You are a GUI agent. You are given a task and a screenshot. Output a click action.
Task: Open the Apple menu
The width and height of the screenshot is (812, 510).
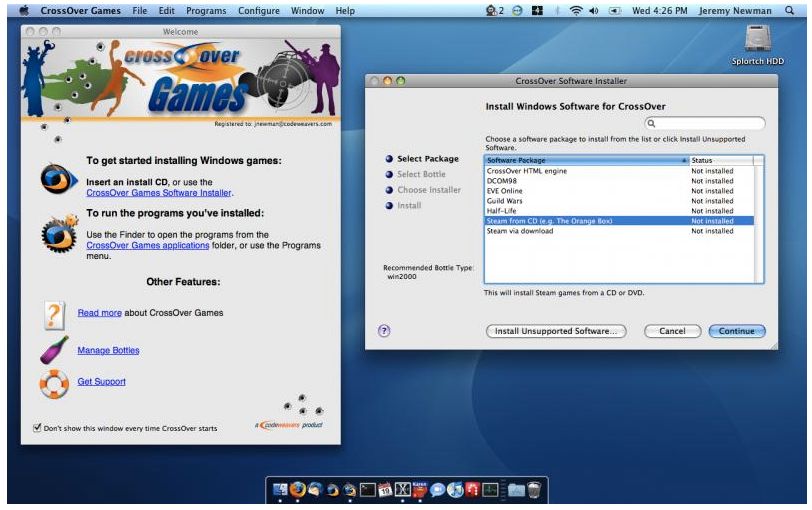click(24, 10)
